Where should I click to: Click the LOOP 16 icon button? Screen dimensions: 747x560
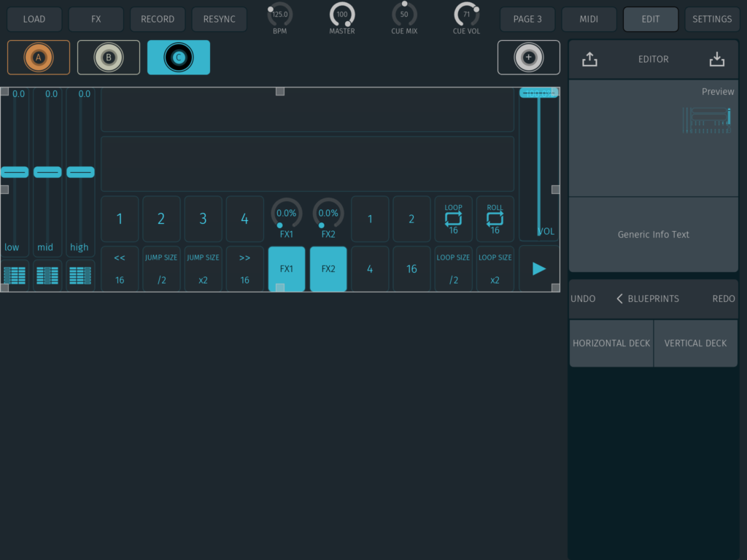pyautogui.click(x=453, y=219)
